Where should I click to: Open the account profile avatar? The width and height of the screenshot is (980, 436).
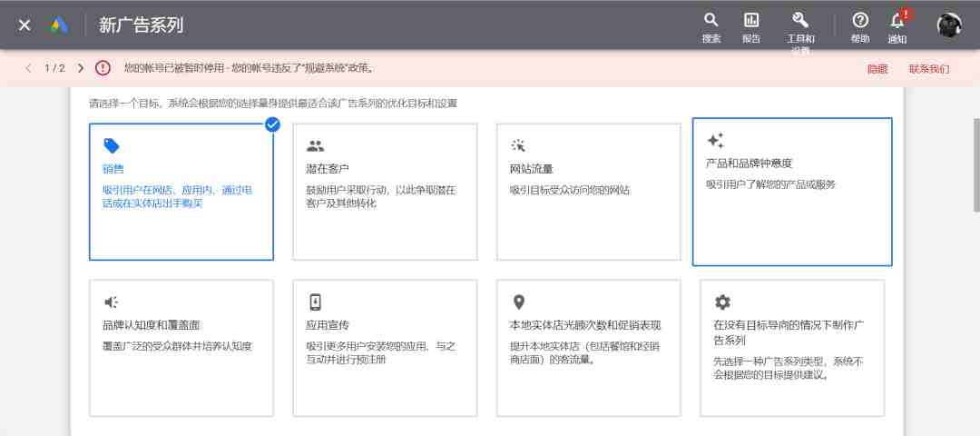click(x=949, y=25)
